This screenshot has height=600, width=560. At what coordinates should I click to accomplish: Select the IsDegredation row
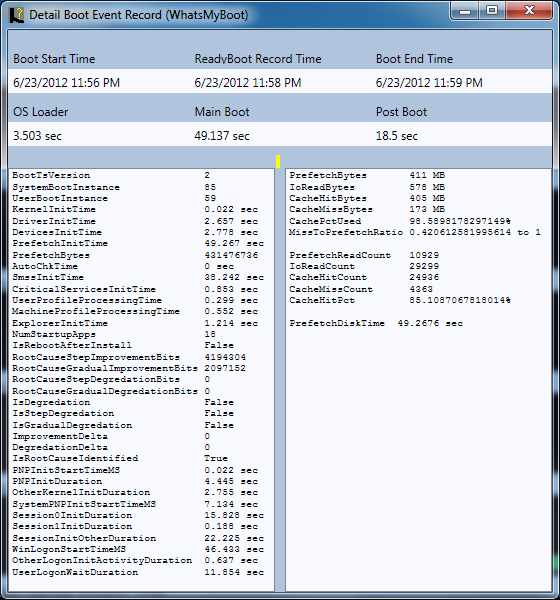(x=123, y=403)
